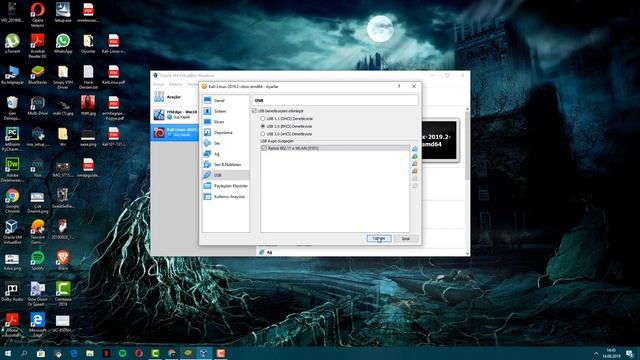
Task: Open KaliLinux.pdf desktop file
Action: (113, 75)
